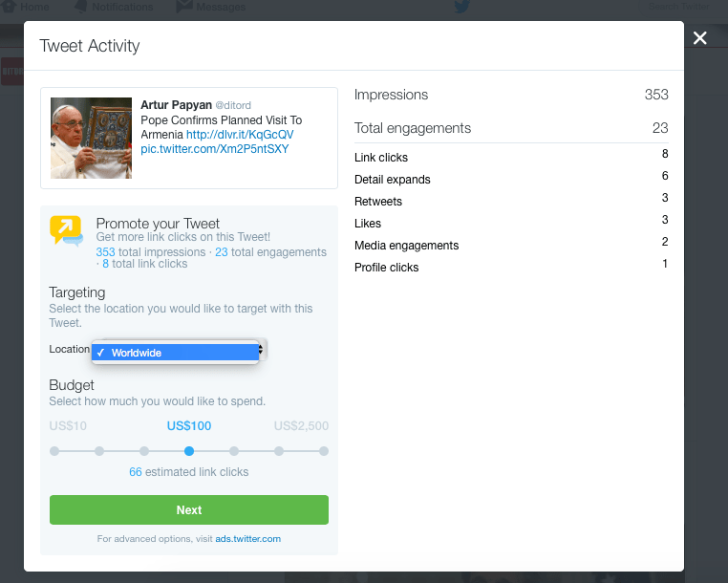Click the Retweets stat row

[511, 201]
